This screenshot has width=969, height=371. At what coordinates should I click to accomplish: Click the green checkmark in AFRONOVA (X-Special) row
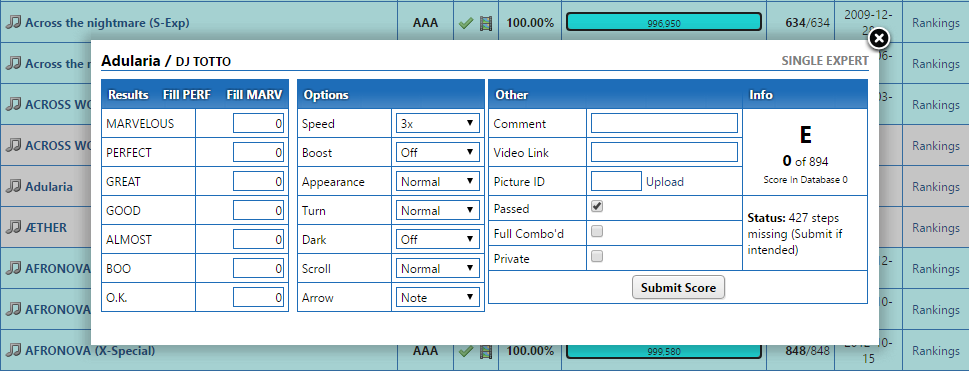pyautogui.click(x=466, y=351)
